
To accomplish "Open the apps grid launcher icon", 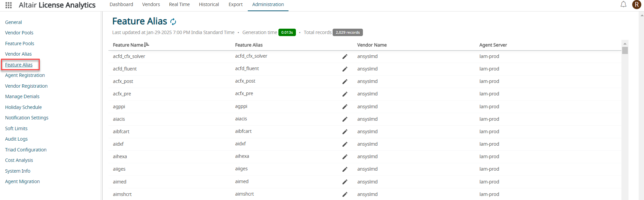I will pyautogui.click(x=9, y=5).
